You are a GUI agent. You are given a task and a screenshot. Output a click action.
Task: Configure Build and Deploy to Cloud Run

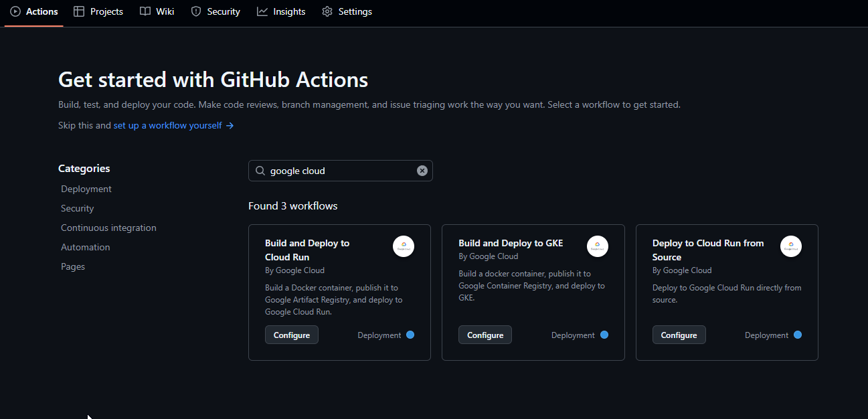click(292, 335)
